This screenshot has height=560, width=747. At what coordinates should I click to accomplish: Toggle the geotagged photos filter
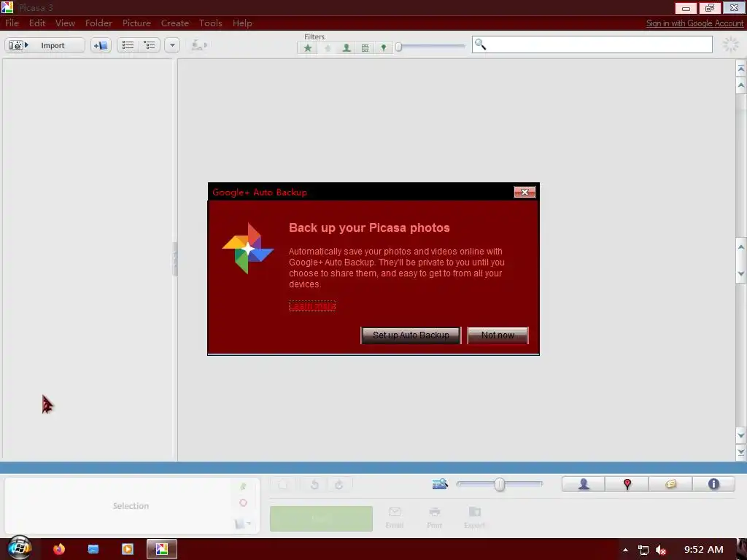coord(384,47)
